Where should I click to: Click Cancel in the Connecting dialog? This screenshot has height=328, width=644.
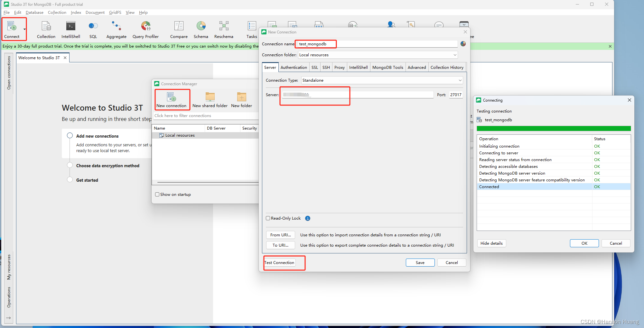click(x=616, y=243)
